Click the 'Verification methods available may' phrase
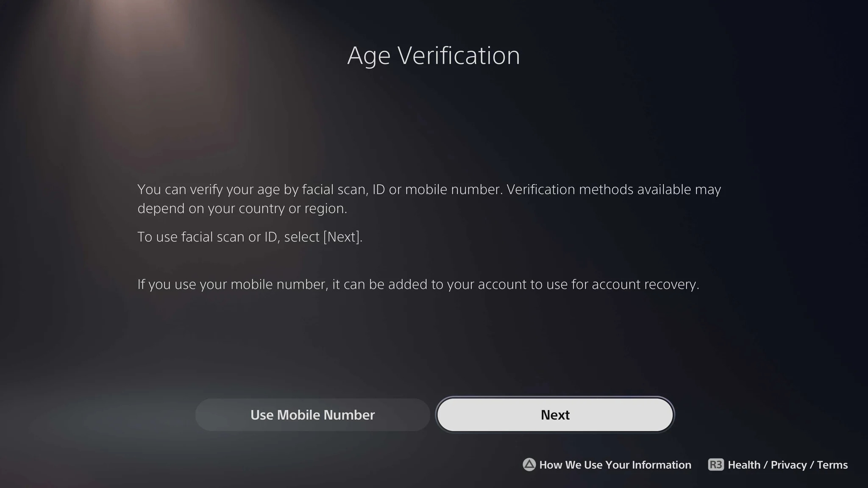This screenshot has height=488, width=868. 614,189
